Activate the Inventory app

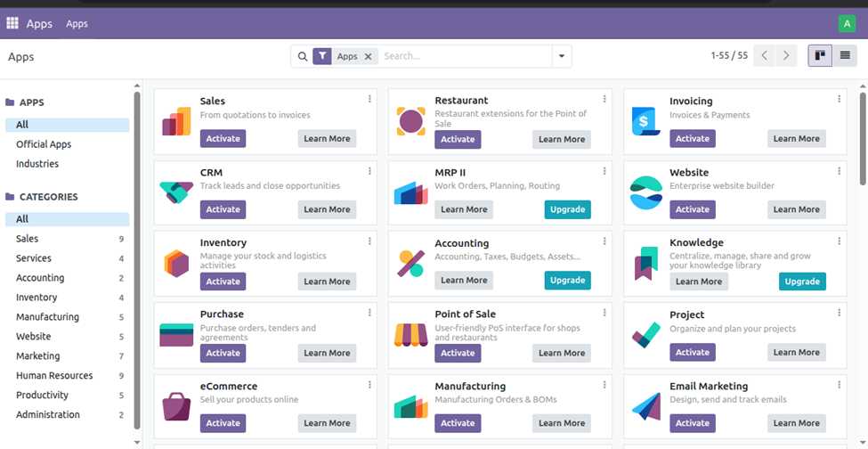pos(223,282)
